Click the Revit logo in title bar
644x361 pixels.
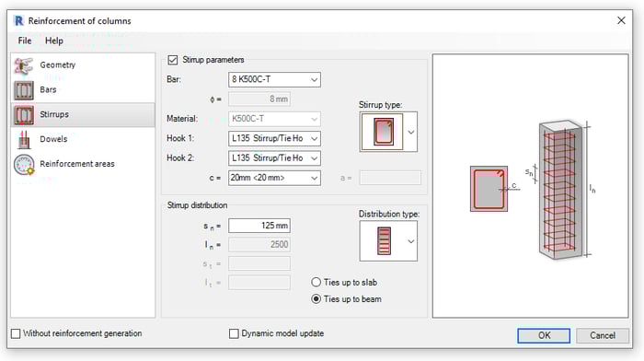[18, 20]
